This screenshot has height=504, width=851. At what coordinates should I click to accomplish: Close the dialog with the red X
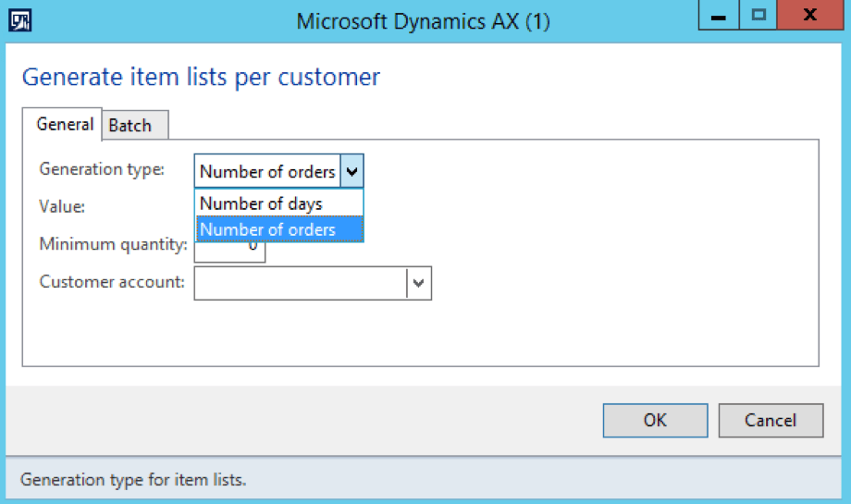[x=809, y=16]
